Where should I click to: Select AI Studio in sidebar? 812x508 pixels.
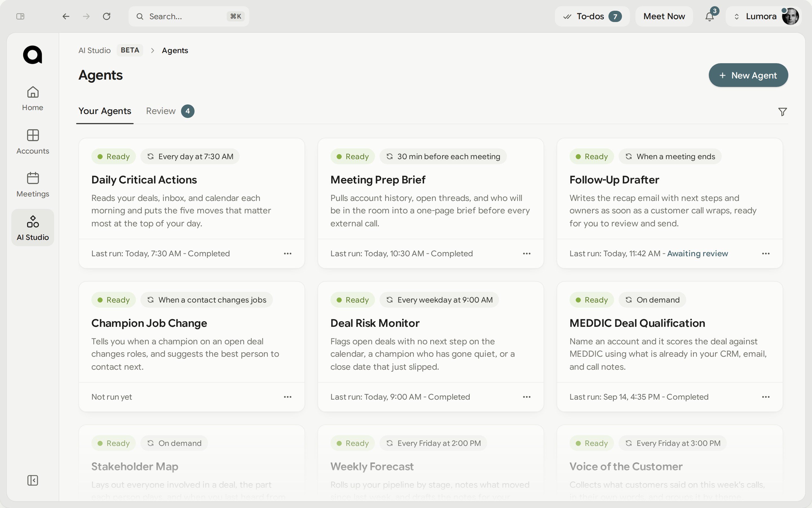32,228
